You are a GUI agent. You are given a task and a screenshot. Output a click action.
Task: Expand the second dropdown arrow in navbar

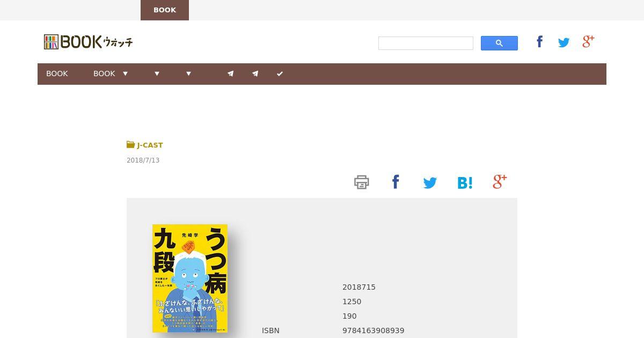tap(157, 74)
